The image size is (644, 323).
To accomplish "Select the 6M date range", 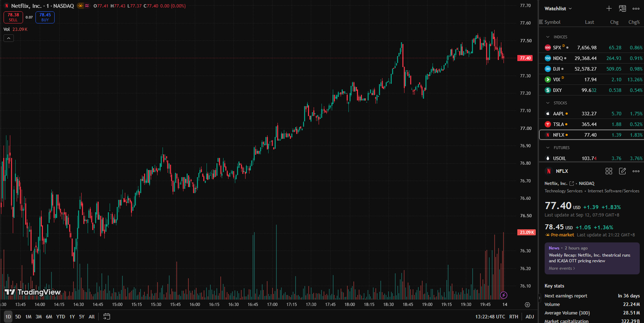I will [x=49, y=317].
